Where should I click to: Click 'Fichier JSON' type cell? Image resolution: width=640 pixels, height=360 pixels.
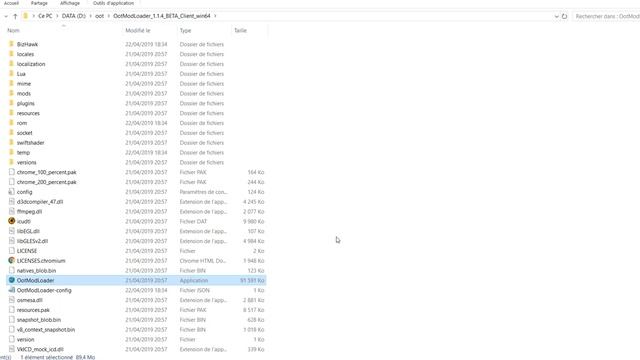point(195,290)
